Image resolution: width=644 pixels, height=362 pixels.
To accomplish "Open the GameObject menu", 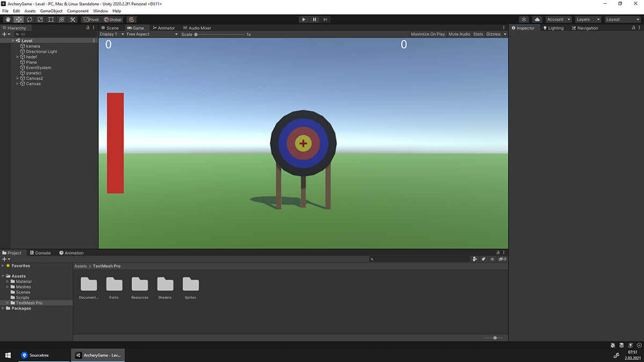I will pos(51,11).
